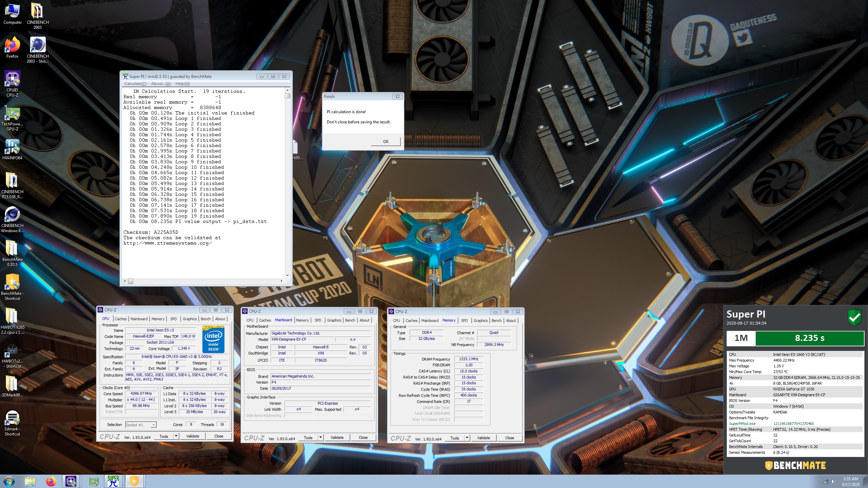The height and width of the screenshot is (488, 868).
Task: Click the X99-Designare EX-CF model field
Action: click(x=302, y=339)
